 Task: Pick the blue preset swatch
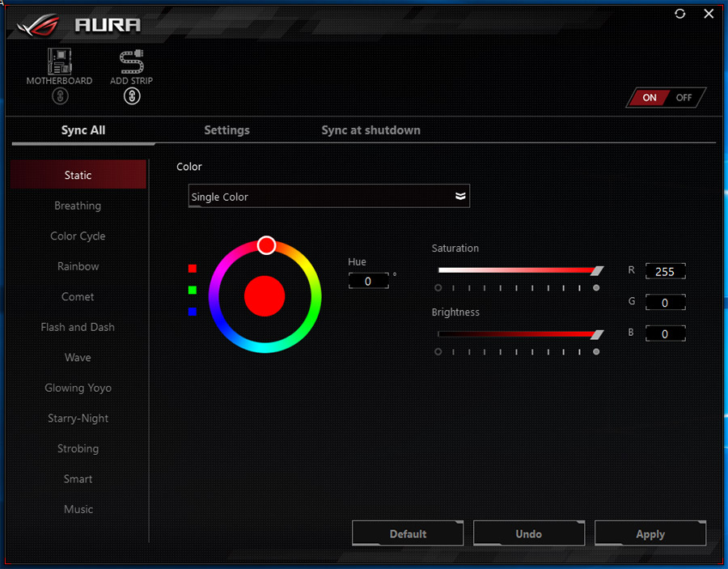[x=193, y=311]
